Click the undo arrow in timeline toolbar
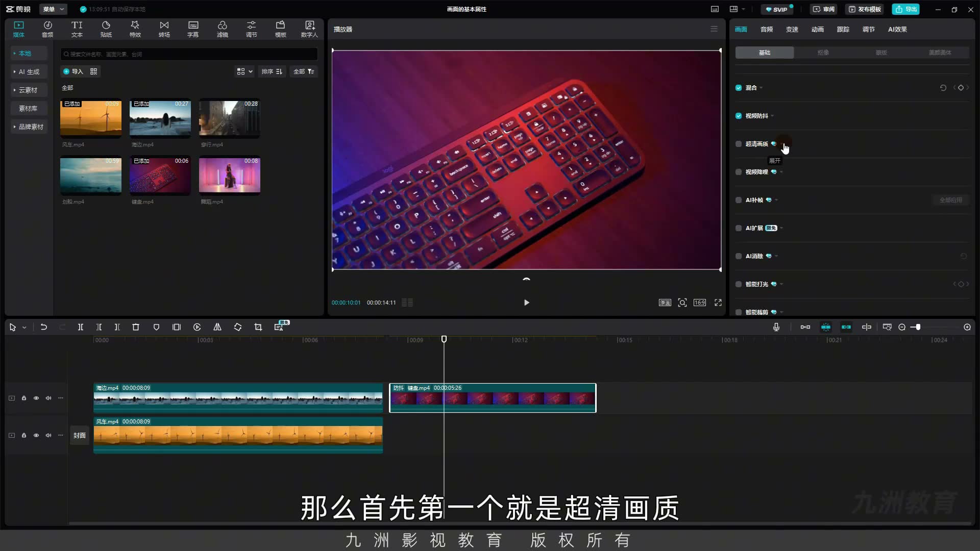This screenshot has height=551, width=980. 44,327
